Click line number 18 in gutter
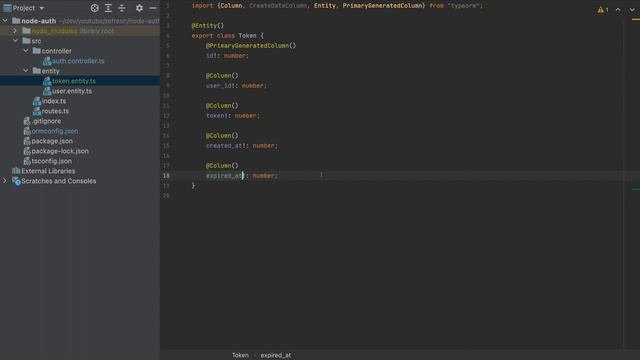 (166, 176)
